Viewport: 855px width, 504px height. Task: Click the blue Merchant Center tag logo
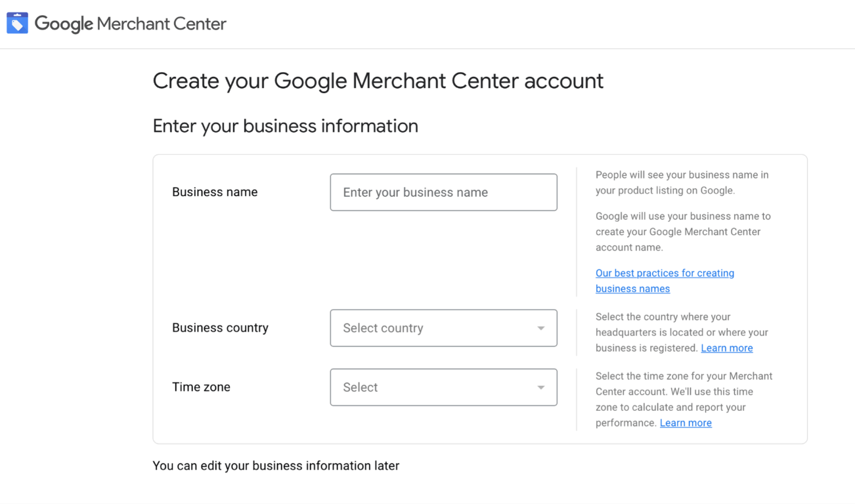(x=17, y=24)
